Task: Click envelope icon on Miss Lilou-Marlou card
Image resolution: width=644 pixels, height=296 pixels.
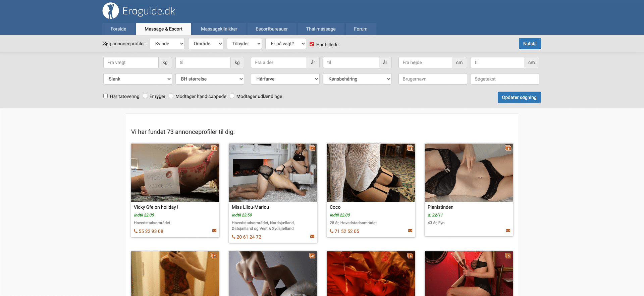Action: 312,236
